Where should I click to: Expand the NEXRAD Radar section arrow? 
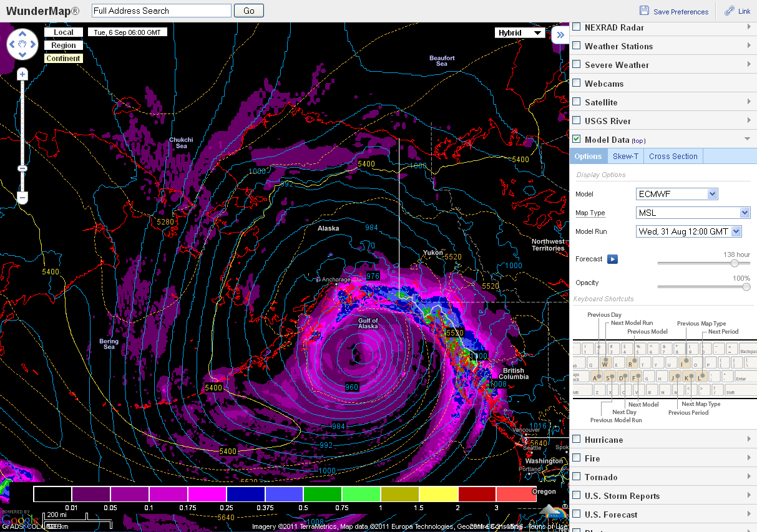tap(748, 27)
